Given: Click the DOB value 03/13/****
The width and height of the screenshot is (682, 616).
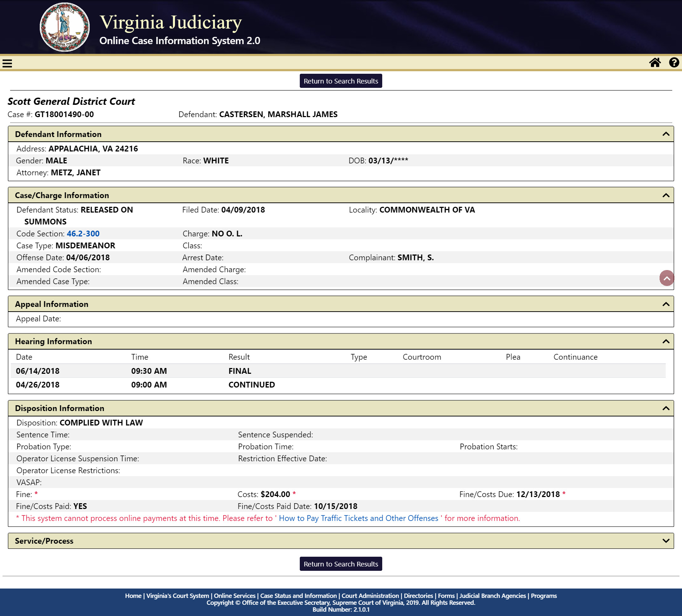Looking at the screenshot, I should [x=388, y=161].
